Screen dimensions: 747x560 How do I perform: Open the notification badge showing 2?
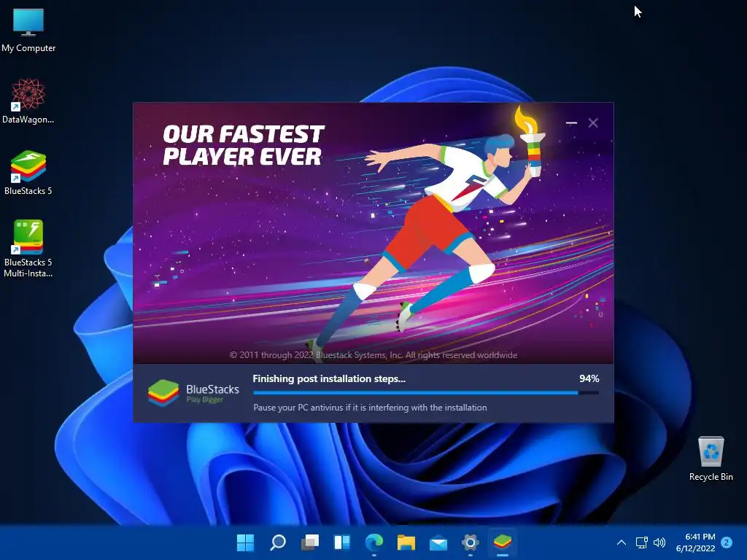pyautogui.click(x=727, y=542)
